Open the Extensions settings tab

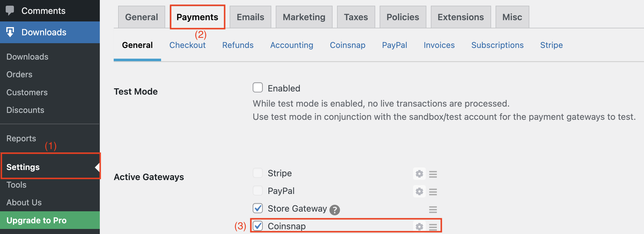460,17
